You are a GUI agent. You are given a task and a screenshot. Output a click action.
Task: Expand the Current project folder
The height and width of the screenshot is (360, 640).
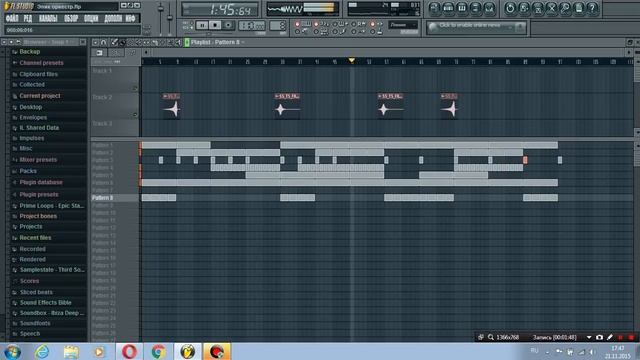(40, 96)
